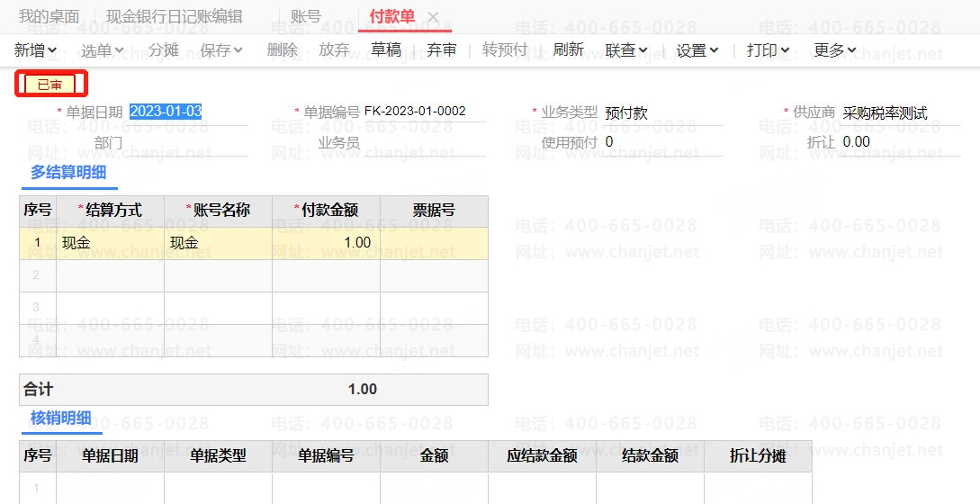This screenshot has width=980, height=504.
Task: Expand the 打印 dropdown
Action: point(769,50)
